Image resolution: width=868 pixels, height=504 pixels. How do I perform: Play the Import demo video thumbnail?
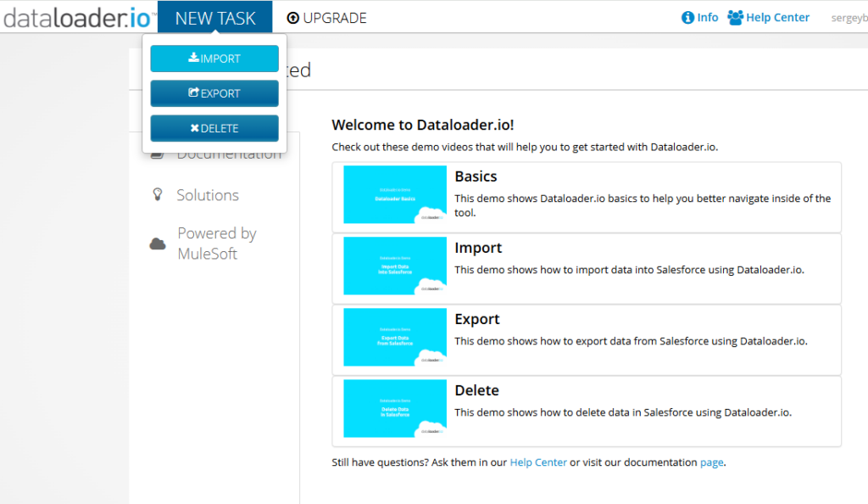(x=395, y=266)
